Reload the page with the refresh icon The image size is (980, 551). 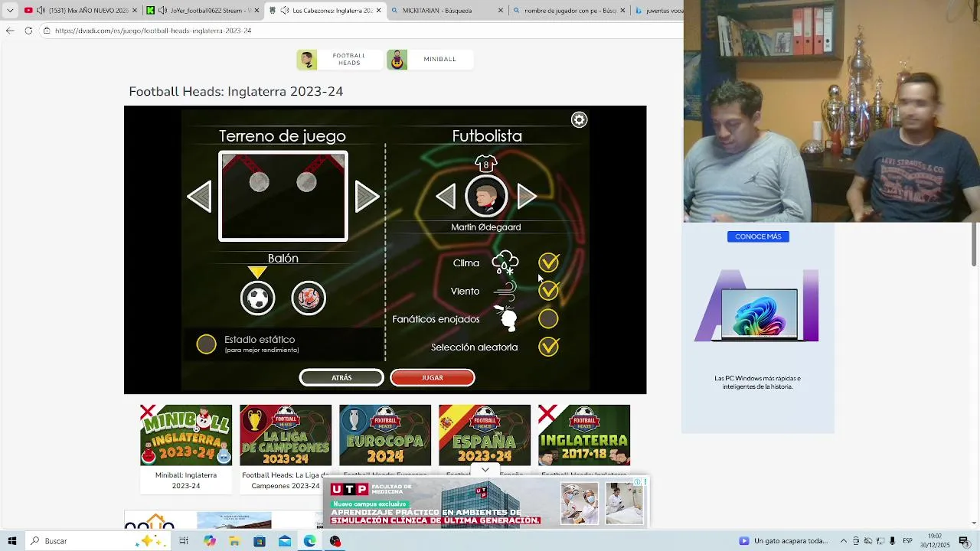[x=28, y=31]
